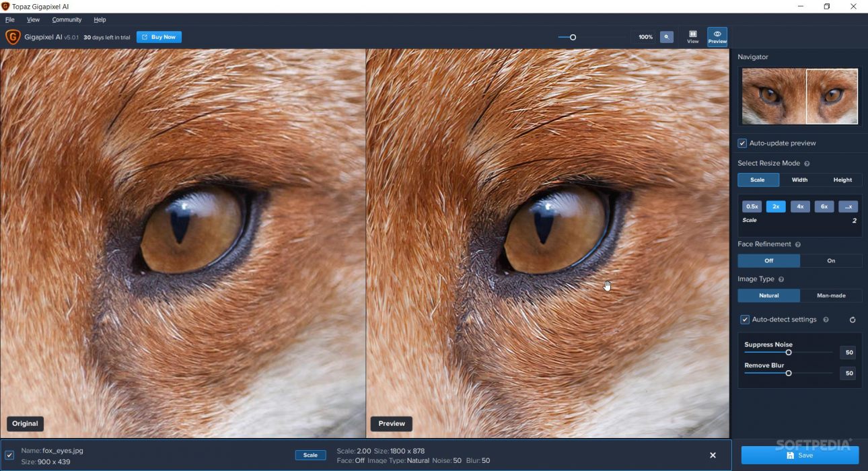Click the Gigapixel AI logo icon
868x471 pixels.
coord(11,37)
